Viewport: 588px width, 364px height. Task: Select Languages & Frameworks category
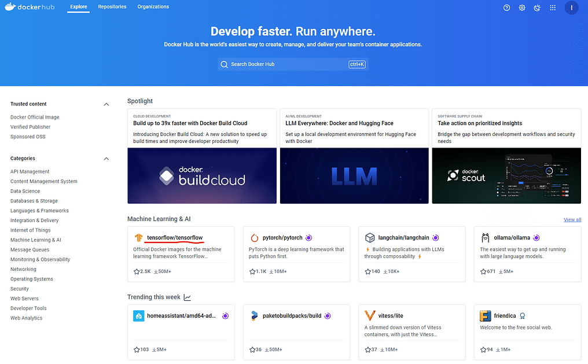pyautogui.click(x=39, y=210)
